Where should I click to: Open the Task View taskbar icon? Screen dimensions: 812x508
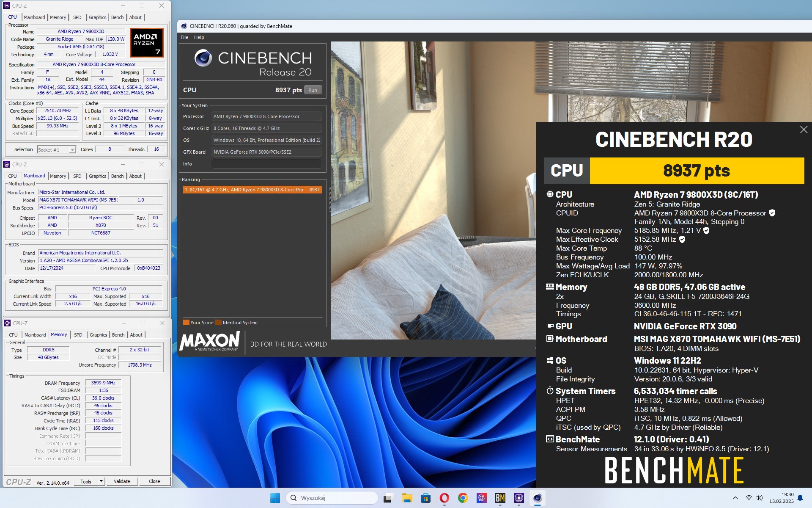[x=387, y=498]
